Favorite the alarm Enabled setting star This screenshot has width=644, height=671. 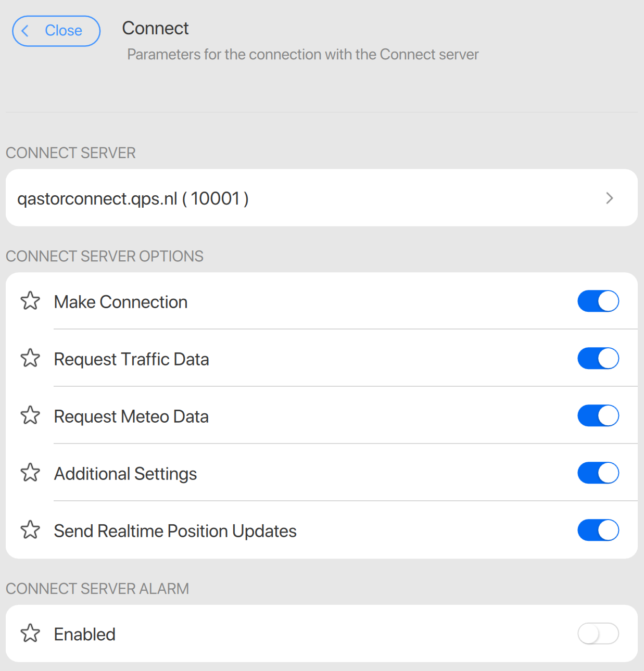30,634
